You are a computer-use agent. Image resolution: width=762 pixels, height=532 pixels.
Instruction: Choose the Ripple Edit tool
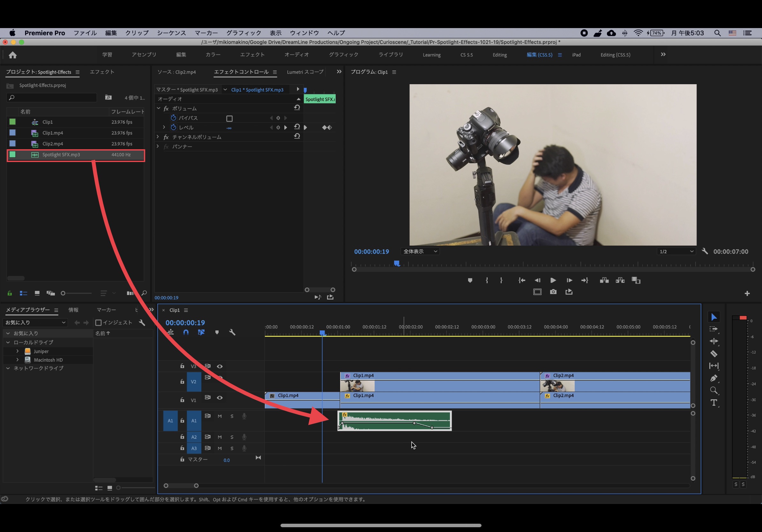coord(713,341)
